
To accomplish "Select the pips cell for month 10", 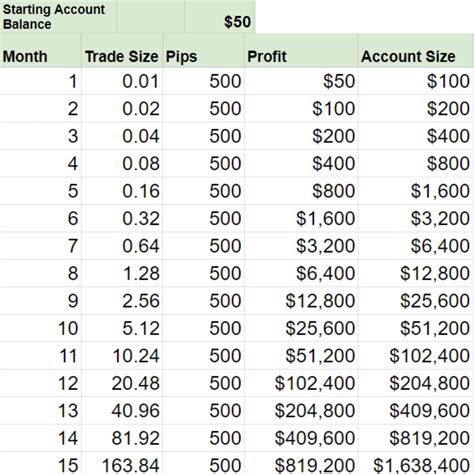I will [203, 328].
